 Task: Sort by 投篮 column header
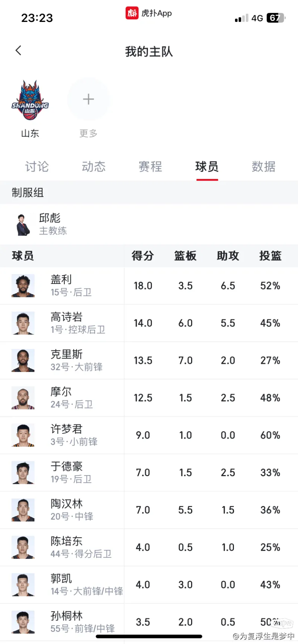(x=270, y=256)
